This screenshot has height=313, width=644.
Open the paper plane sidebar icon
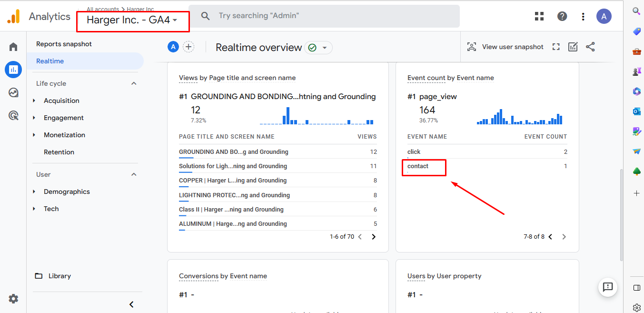tap(636, 151)
